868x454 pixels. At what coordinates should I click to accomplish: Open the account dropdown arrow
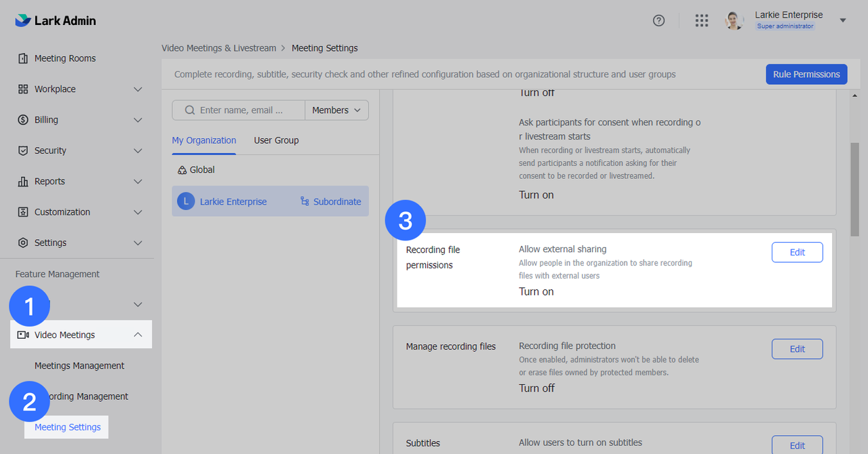point(843,20)
